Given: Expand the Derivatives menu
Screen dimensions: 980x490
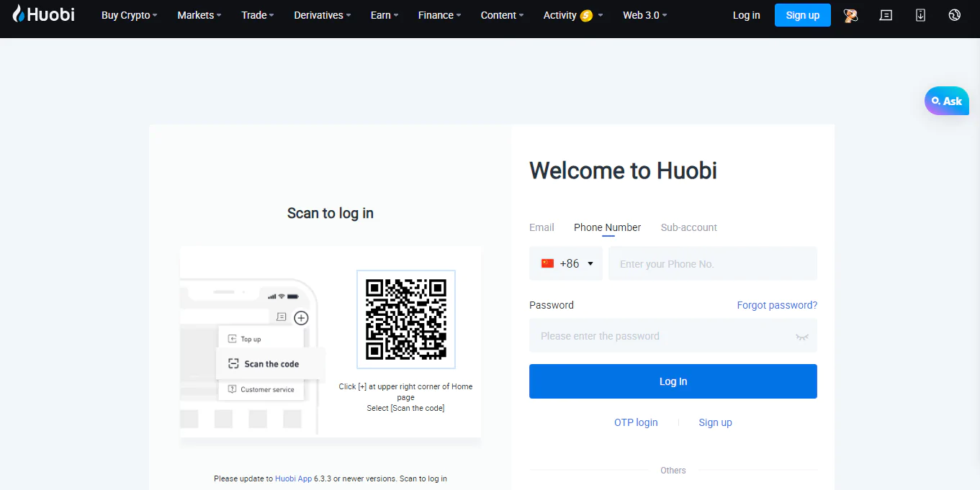Looking at the screenshot, I should click(323, 15).
